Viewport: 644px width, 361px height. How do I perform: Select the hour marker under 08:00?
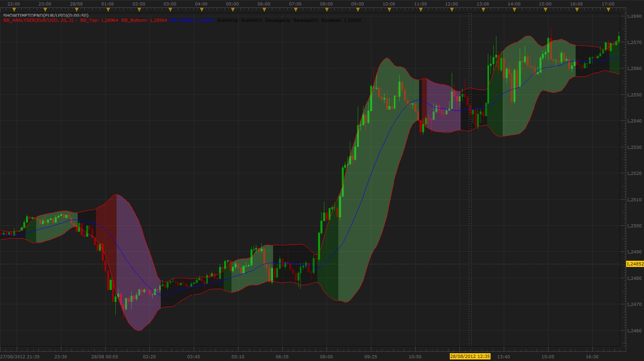(326, 9)
